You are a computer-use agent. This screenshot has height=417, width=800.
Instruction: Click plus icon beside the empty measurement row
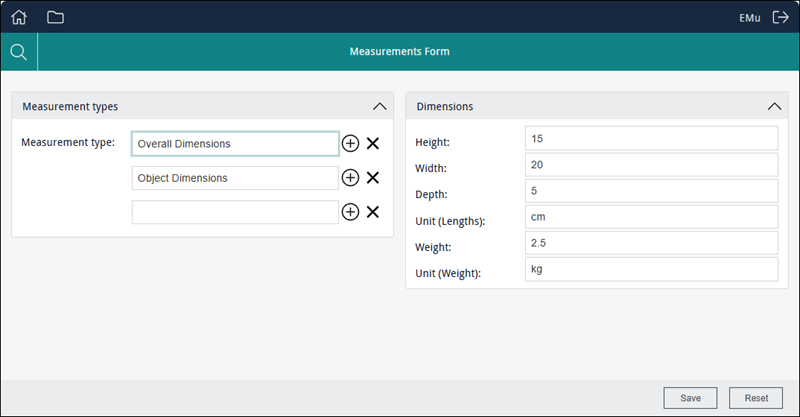pyautogui.click(x=350, y=212)
